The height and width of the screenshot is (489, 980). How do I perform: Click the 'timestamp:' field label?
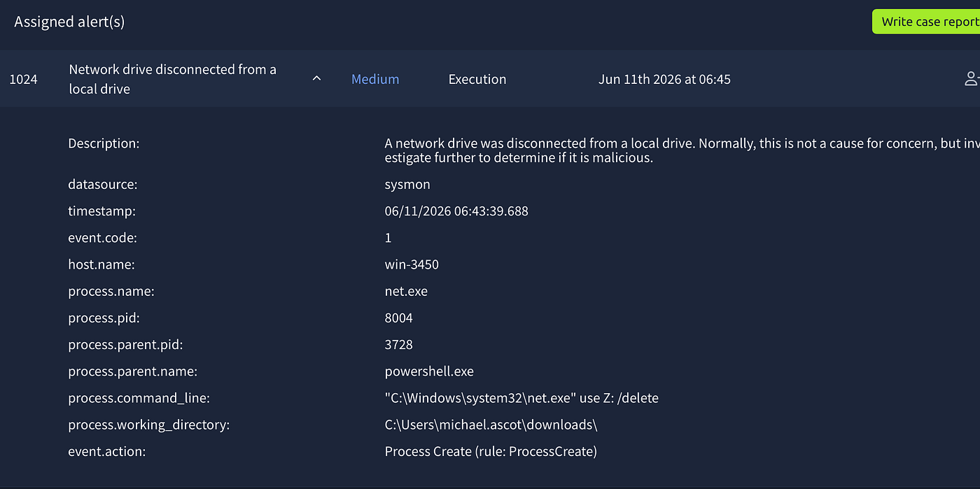(x=101, y=211)
